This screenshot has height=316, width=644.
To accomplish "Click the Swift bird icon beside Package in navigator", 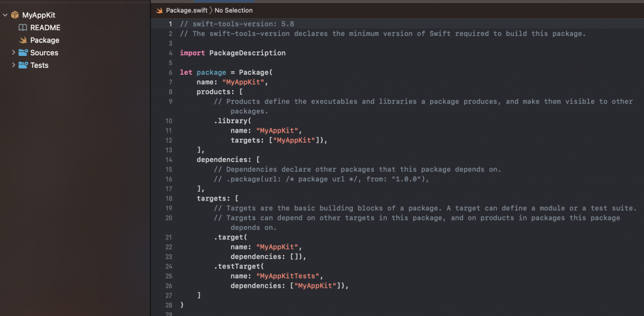I will [23, 40].
